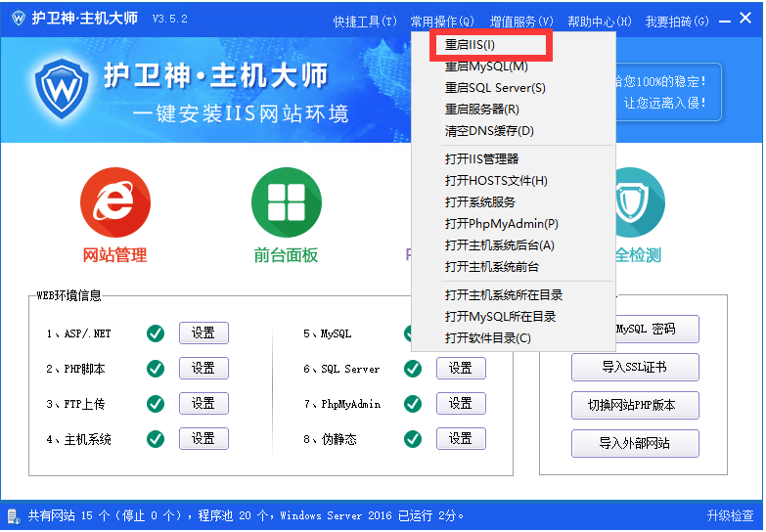This screenshot has width=766, height=532.
Task: Click the green checkmark beside ASP/.NET
Action: pos(156,333)
